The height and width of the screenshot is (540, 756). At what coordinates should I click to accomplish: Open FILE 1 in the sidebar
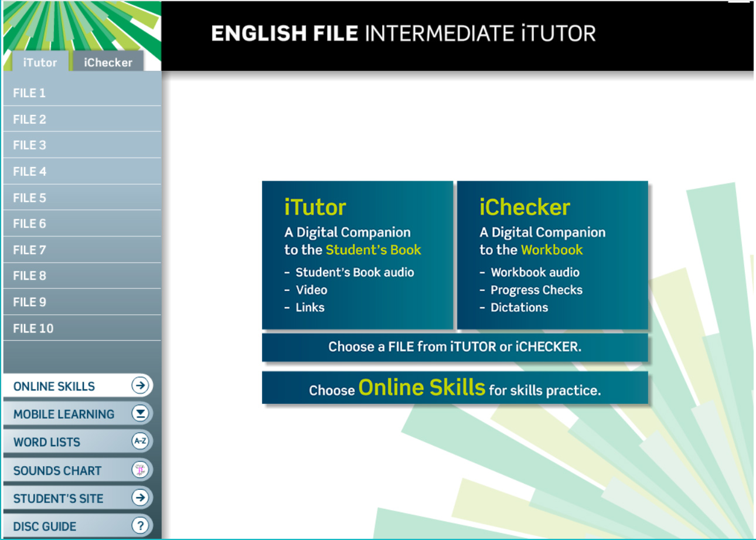click(x=82, y=93)
